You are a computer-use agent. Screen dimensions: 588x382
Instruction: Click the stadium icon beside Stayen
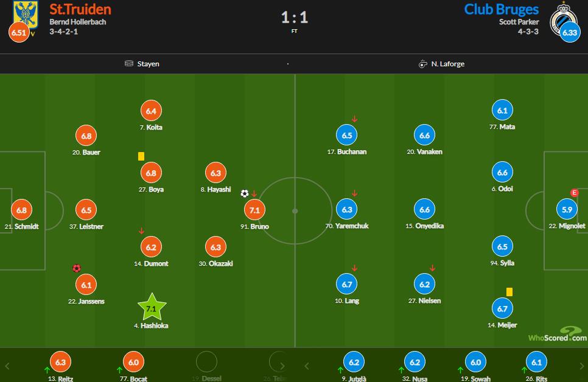(x=128, y=63)
